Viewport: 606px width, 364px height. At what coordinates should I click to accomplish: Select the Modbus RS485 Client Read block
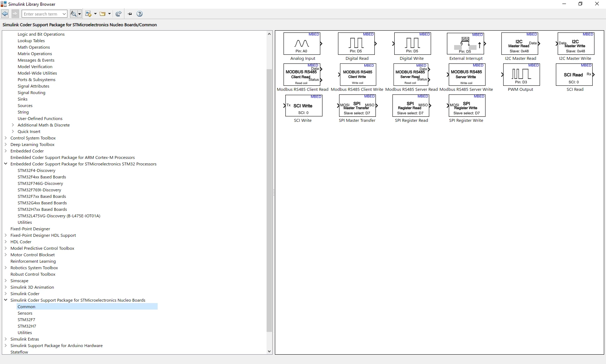pos(302,75)
